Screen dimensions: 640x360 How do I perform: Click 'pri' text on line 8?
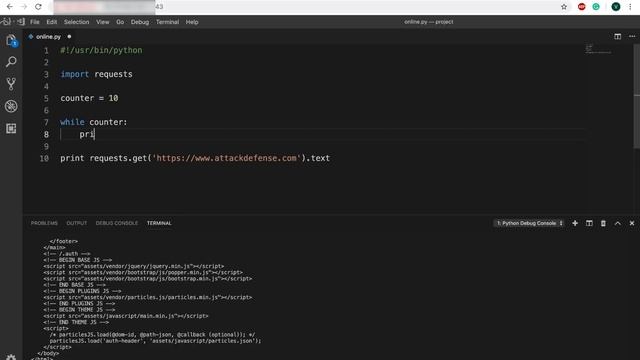87,134
